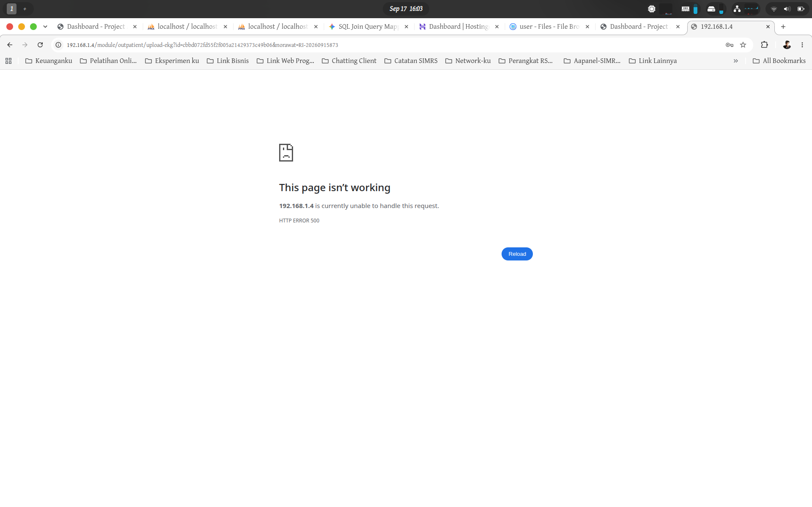
Task: Click the blue Reload button
Action: click(517, 254)
